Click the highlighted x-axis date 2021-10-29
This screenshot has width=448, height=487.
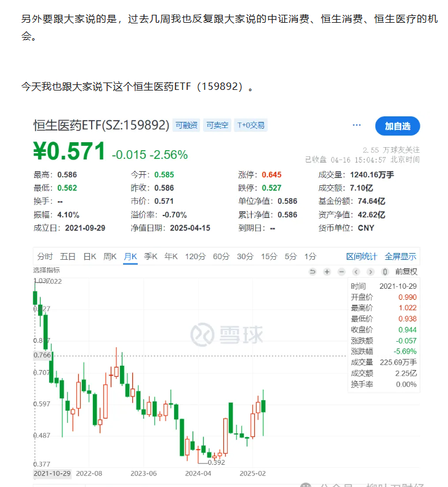point(52,473)
